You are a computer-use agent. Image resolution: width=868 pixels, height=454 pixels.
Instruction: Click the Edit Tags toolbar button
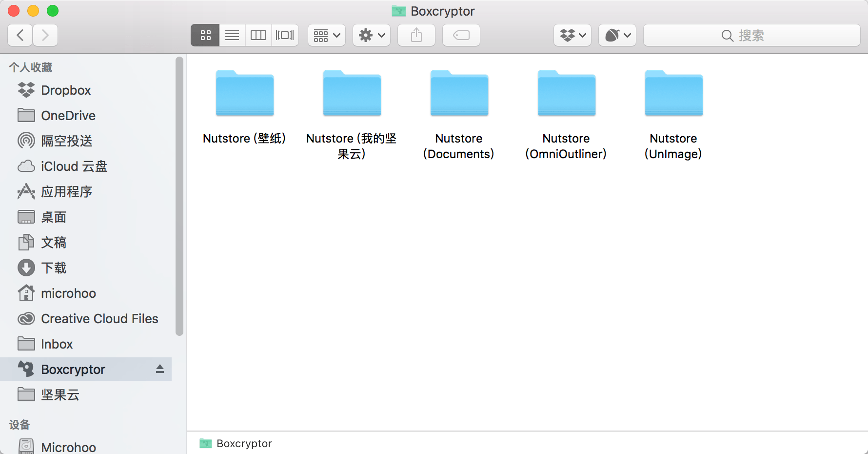461,35
